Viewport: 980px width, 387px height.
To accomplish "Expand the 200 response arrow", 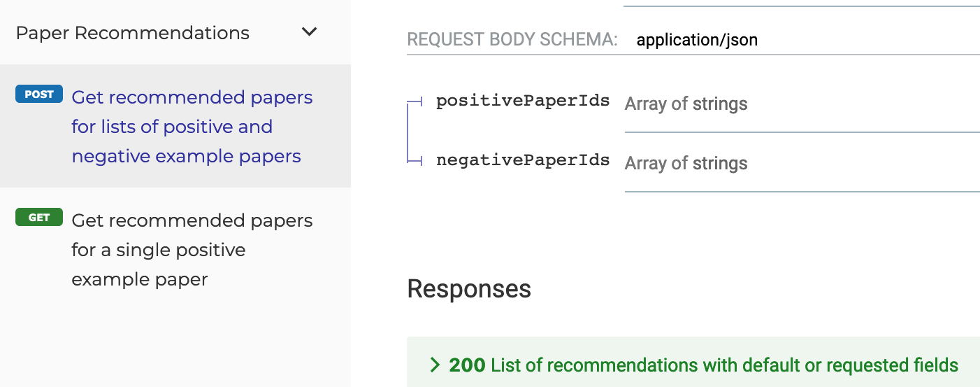I will point(435,365).
